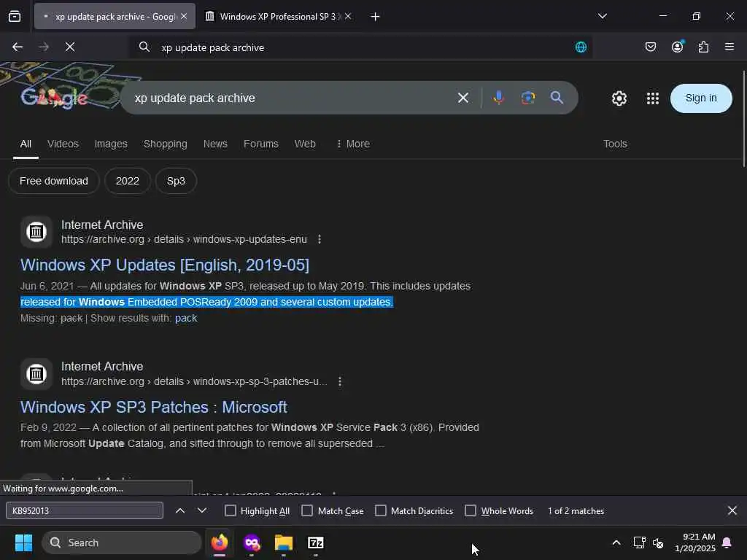The image size is (747, 560).
Task: Go to next find match arrow
Action: coord(202,510)
